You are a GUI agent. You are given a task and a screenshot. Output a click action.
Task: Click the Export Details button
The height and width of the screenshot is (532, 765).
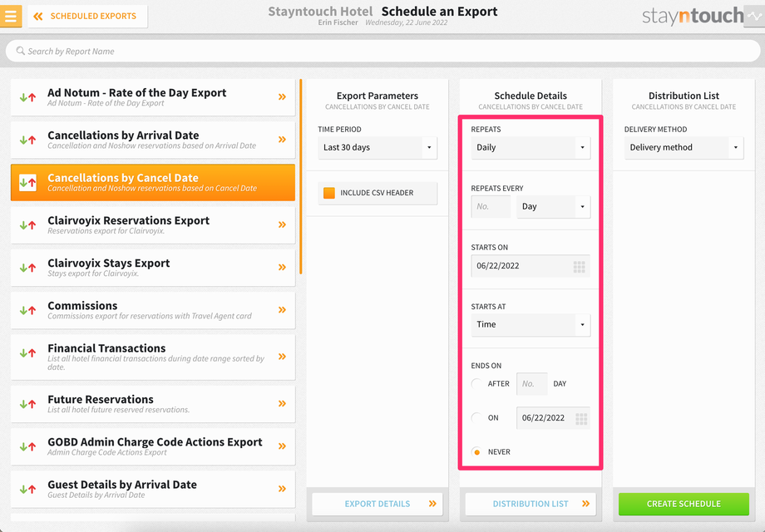pyautogui.click(x=378, y=504)
